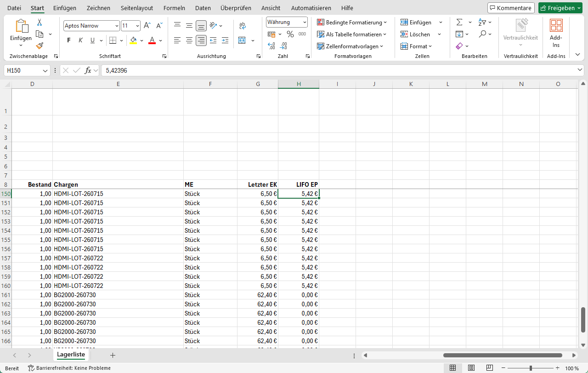588x373 pixels.
Task: Open the Datei menu
Action: tap(14, 8)
